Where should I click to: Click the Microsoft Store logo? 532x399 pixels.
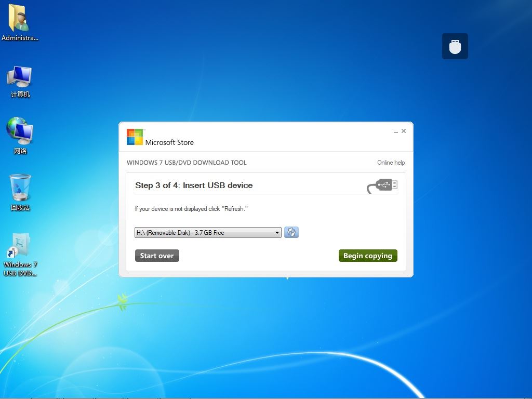160,137
